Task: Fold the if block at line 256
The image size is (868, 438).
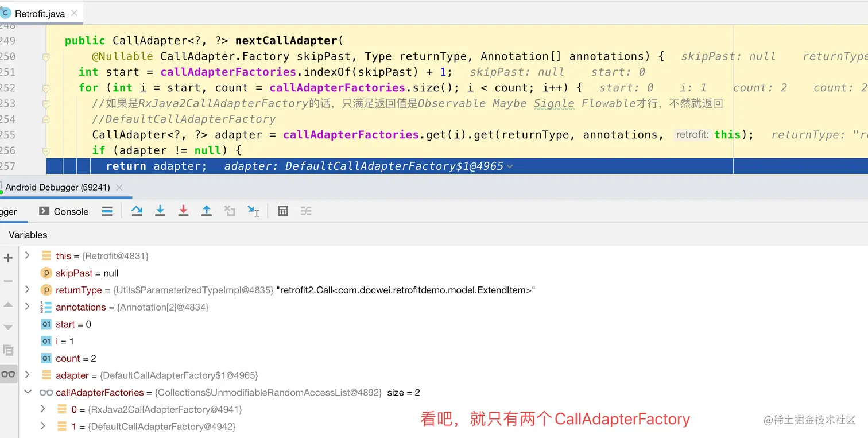Action: click(46, 151)
